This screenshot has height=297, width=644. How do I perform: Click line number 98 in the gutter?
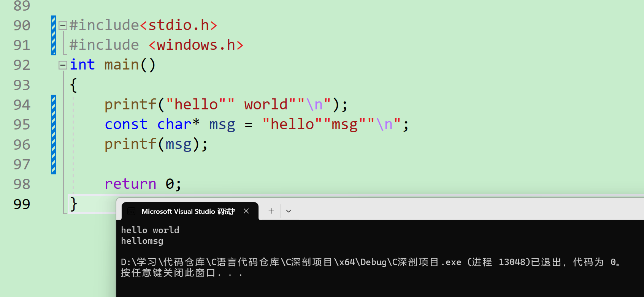point(22,184)
